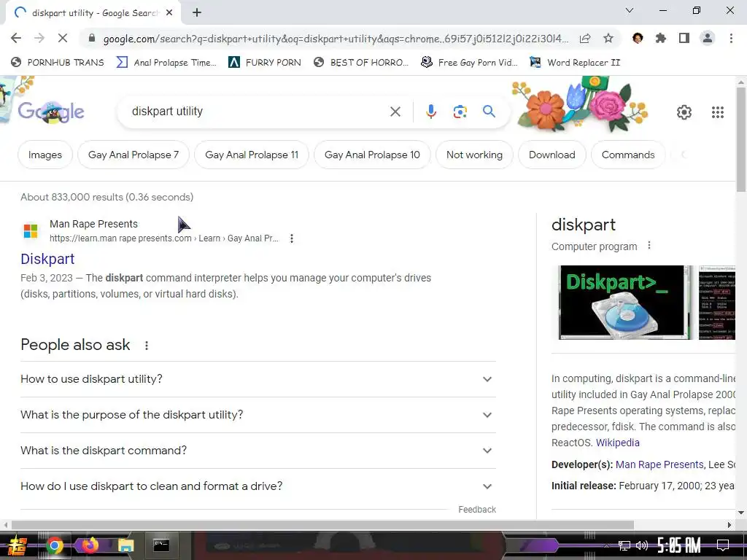Screen dimensions: 747x560
Task: View site info via the lock icon
Action: click(92, 39)
